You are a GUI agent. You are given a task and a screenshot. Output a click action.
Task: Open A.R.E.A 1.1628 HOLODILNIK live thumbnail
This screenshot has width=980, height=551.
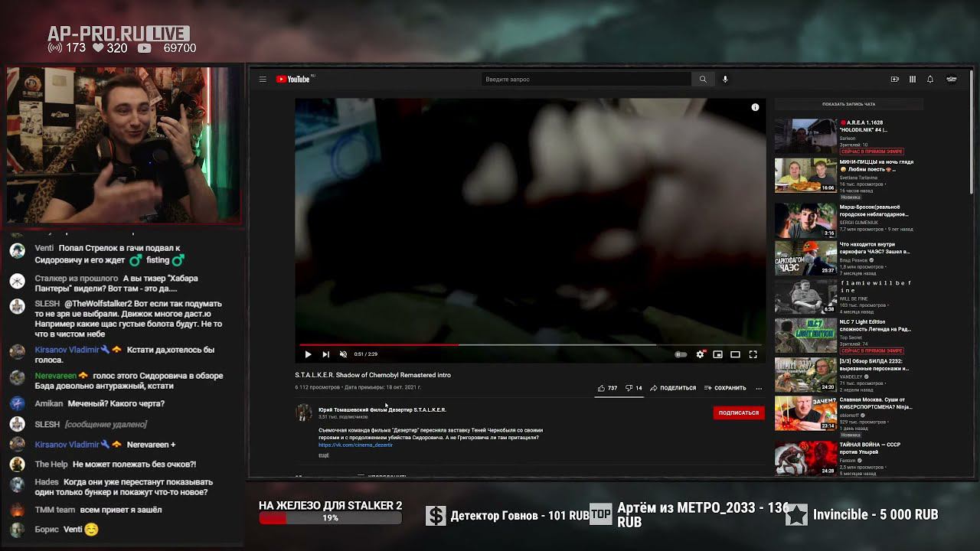[x=805, y=135]
